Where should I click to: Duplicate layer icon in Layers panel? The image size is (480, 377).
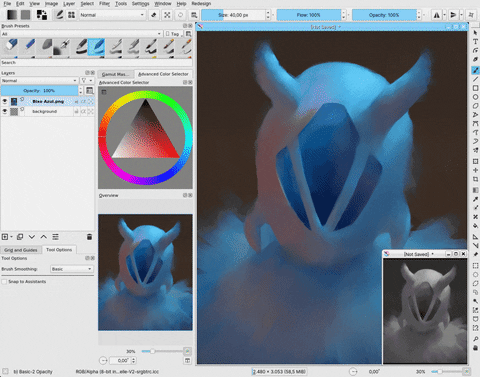click(x=20, y=237)
